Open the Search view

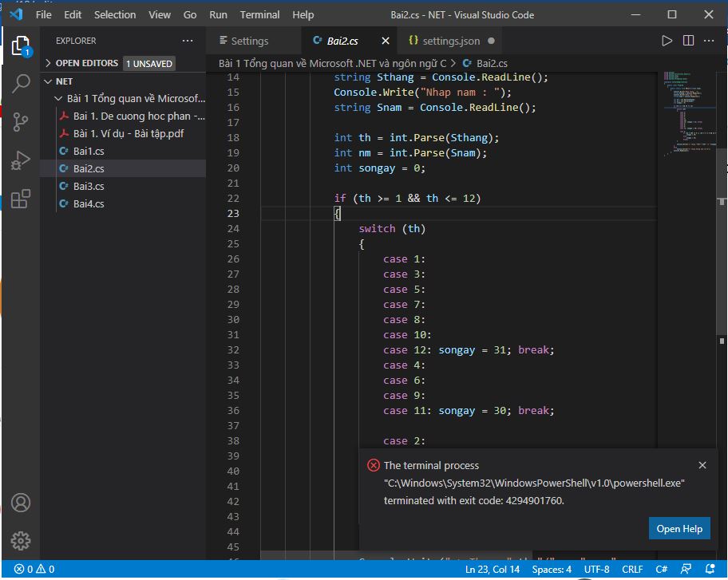pyautogui.click(x=22, y=84)
